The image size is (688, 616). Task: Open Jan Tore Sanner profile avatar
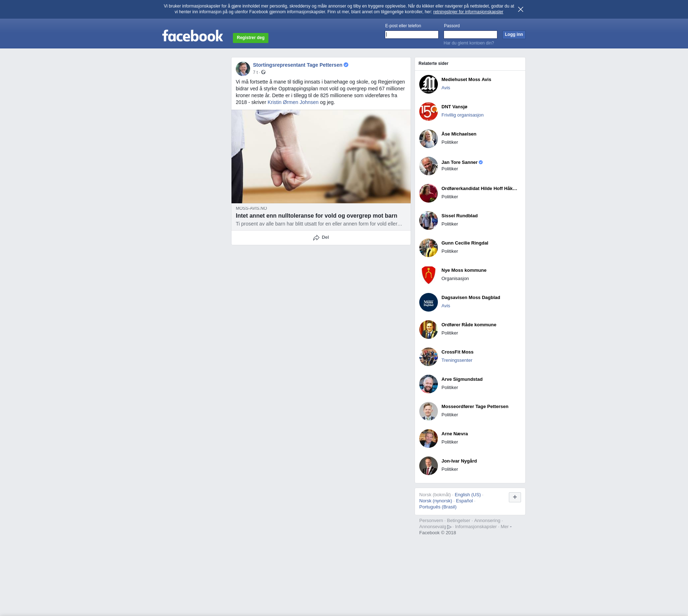tap(429, 166)
